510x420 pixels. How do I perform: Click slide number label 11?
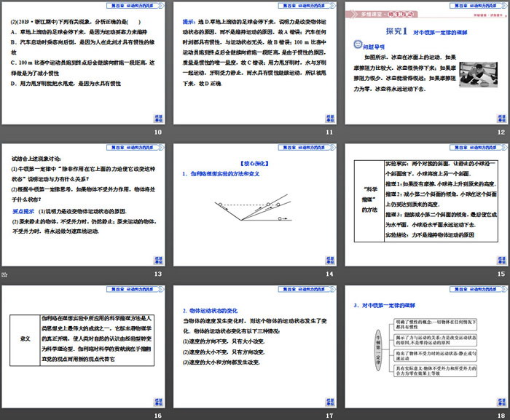[329, 132]
